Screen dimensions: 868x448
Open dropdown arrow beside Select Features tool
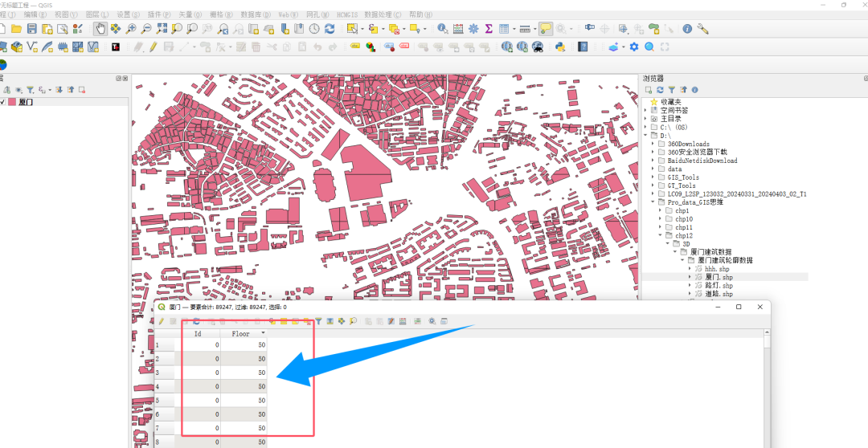[362, 29]
